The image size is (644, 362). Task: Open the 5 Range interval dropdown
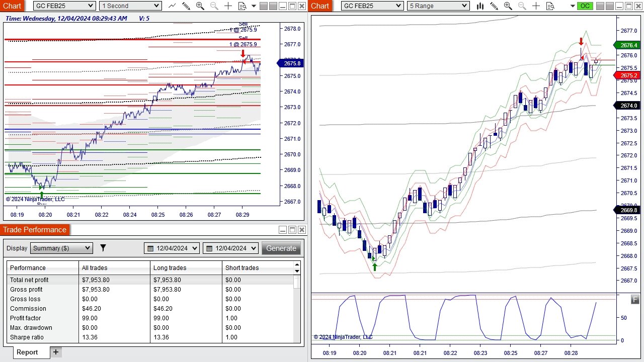click(438, 6)
